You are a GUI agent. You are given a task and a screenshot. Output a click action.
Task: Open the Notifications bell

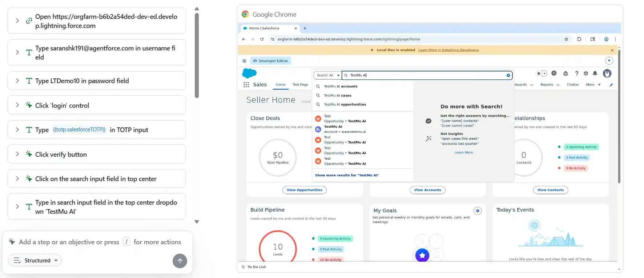pos(595,73)
